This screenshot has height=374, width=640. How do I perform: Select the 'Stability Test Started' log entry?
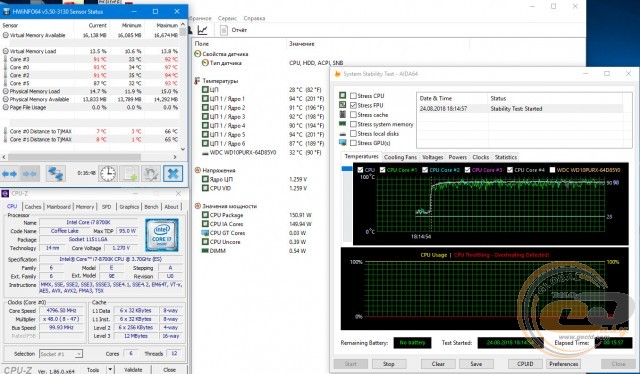click(520, 109)
